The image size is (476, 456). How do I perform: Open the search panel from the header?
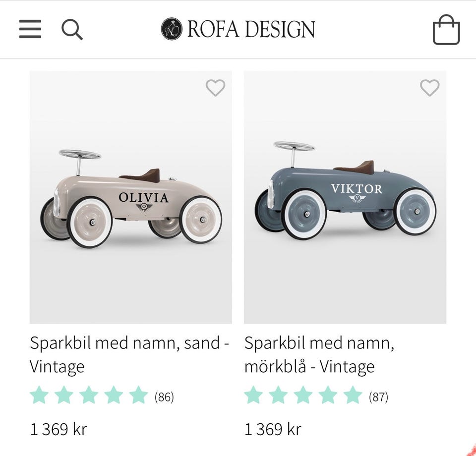pyautogui.click(x=72, y=29)
